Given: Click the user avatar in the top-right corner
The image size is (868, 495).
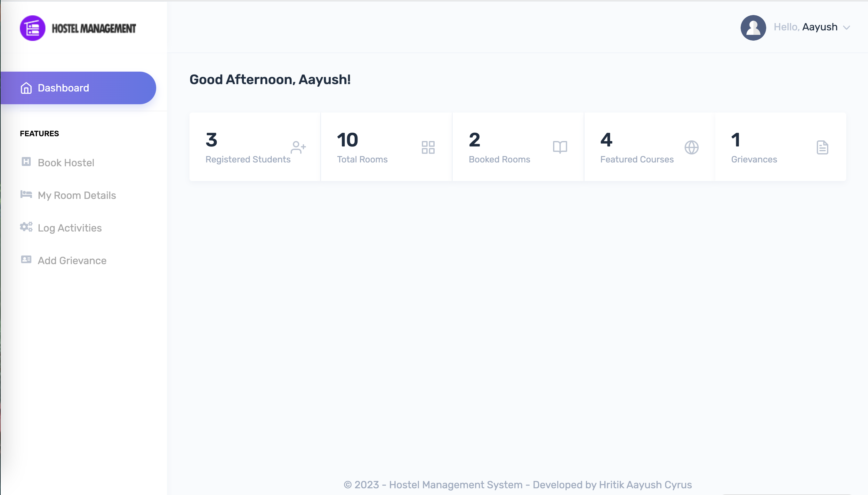Looking at the screenshot, I should [753, 27].
